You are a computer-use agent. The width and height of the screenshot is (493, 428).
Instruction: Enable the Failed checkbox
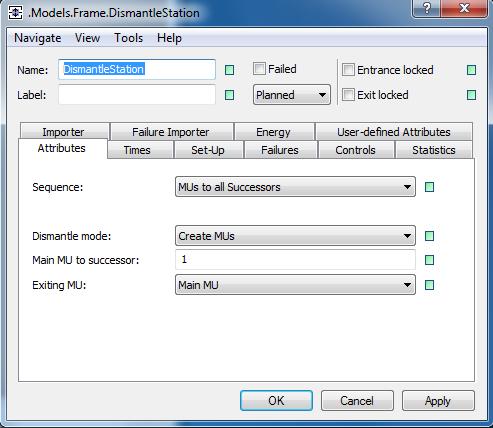coord(259,69)
